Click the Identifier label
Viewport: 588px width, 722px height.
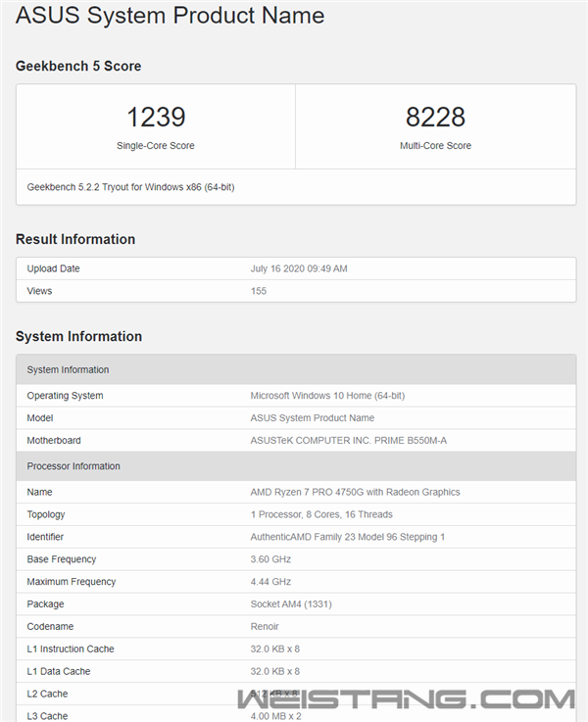pyautogui.click(x=45, y=537)
